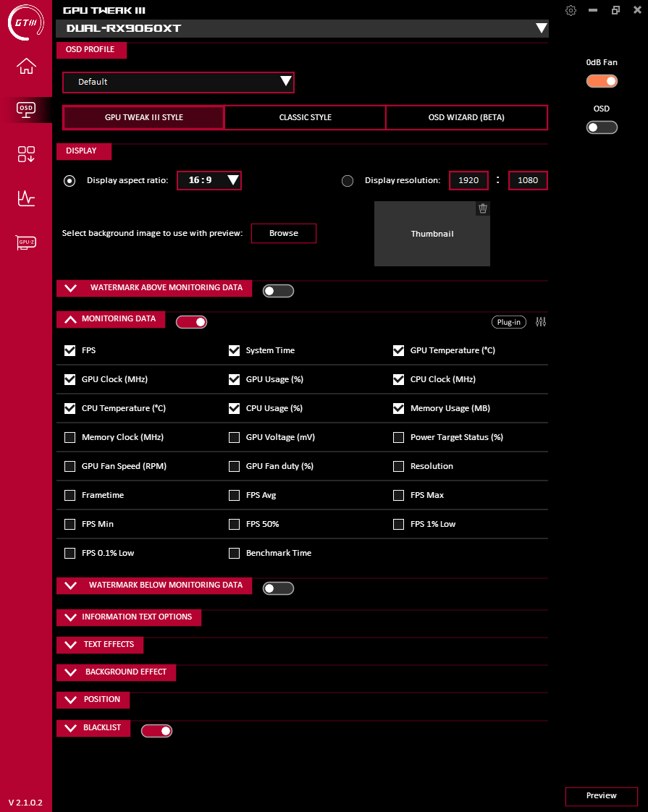The width and height of the screenshot is (648, 812).
Task: Click the Browse button
Action: (284, 234)
